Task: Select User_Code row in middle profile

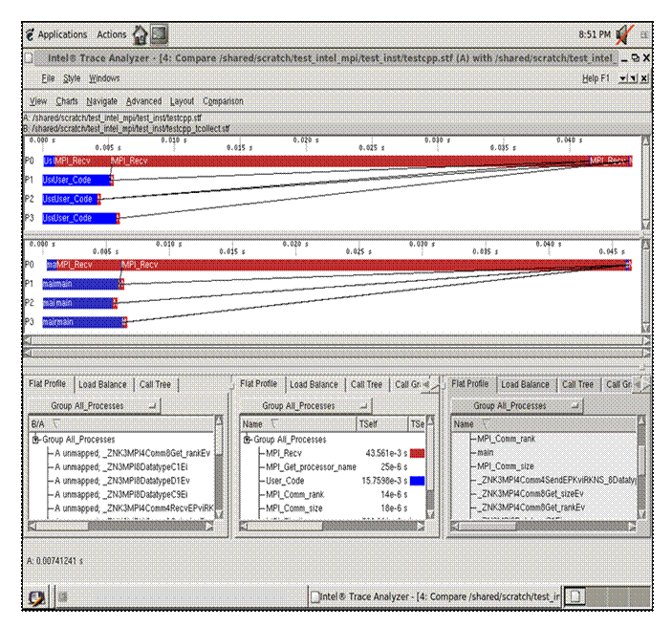Action: [333, 481]
